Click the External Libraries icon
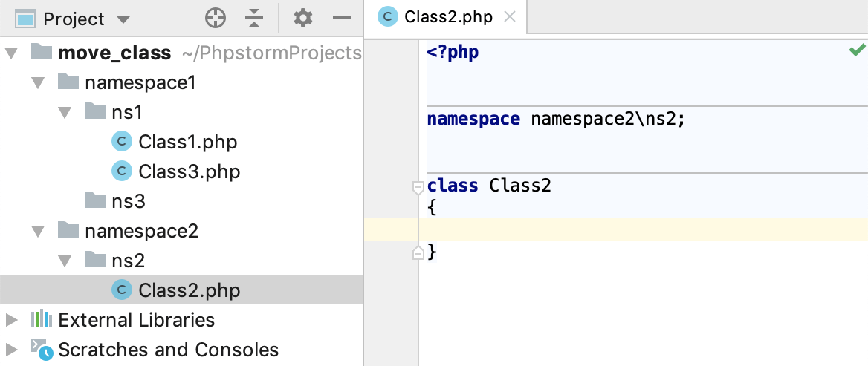868x366 pixels. coord(42,320)
